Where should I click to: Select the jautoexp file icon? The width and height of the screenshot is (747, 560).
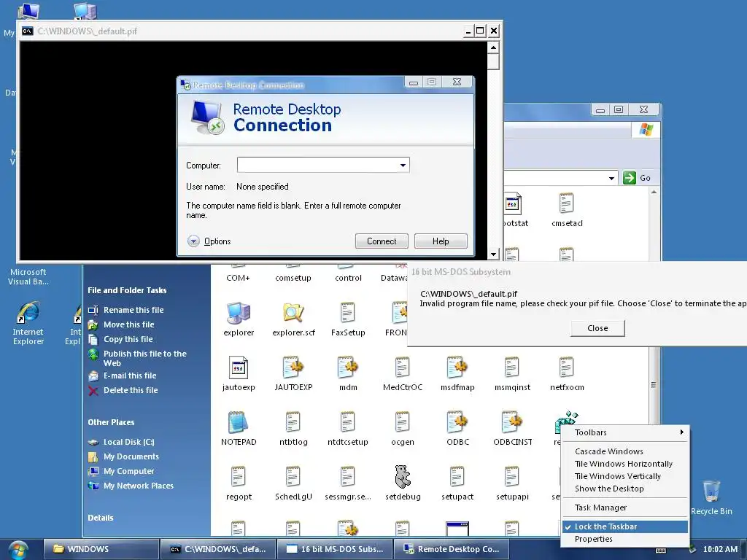click(239, 367)
